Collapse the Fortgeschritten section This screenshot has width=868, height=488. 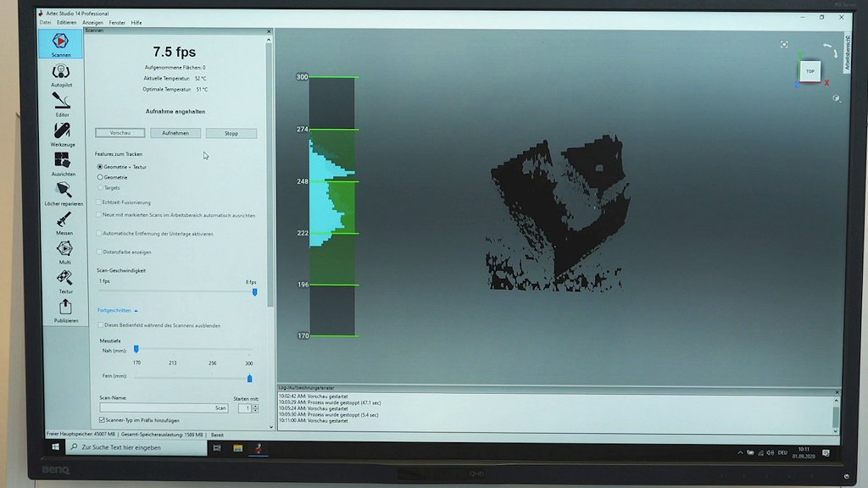[x=117, y=311]
